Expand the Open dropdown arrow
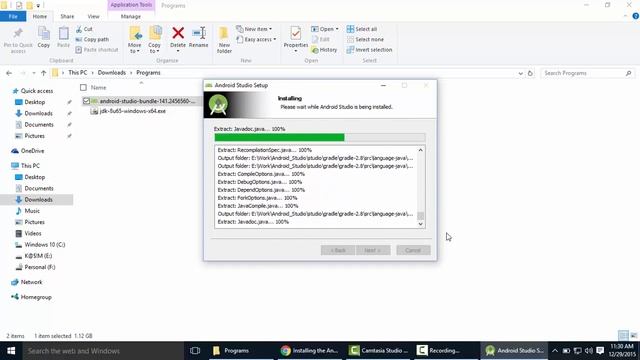The width and height of the screenshot is (640, 360). 337,29
